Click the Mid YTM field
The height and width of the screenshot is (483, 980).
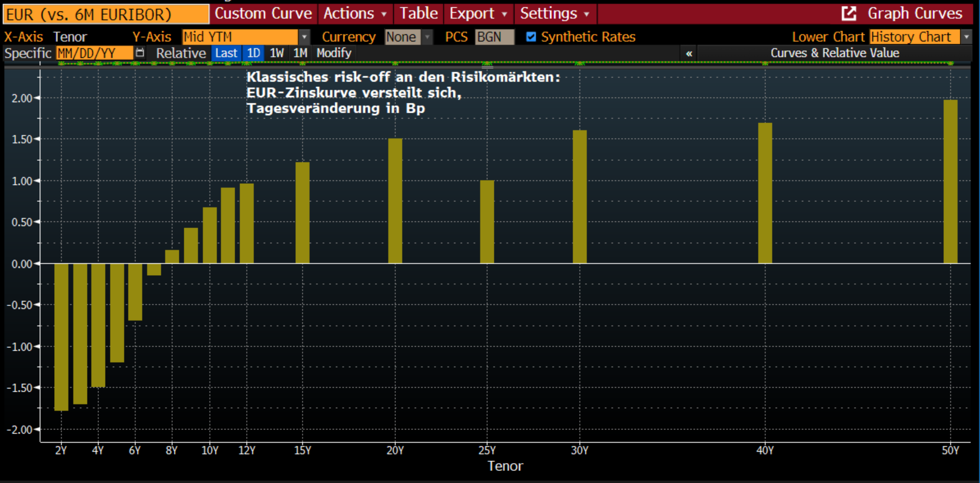pyautogui.click(x=240, y=37)
